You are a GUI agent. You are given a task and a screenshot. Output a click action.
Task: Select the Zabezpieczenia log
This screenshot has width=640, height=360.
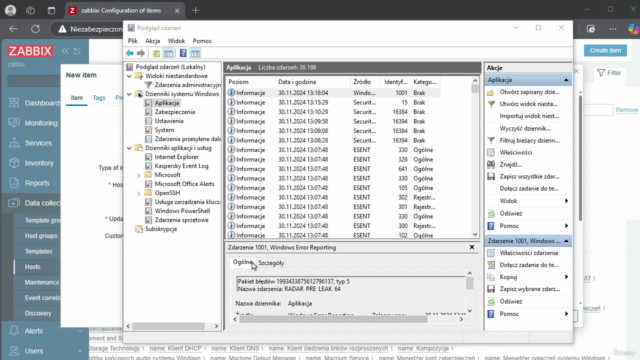(175, 112)
